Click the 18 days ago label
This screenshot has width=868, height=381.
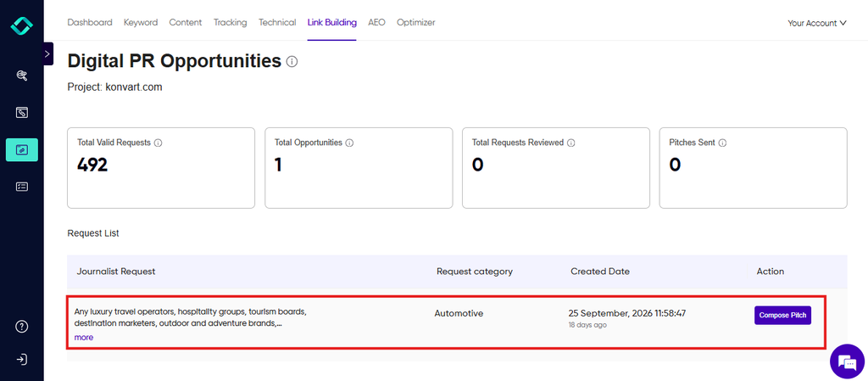click(x=587, y=325)
